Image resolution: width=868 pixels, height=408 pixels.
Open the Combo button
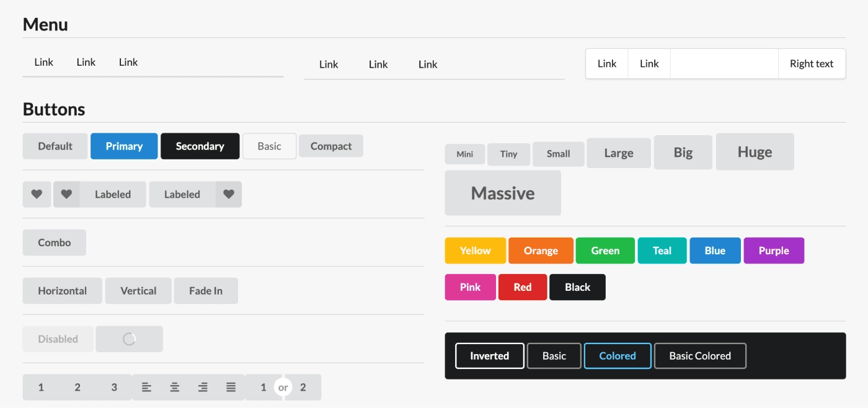(x=55, y=242)
